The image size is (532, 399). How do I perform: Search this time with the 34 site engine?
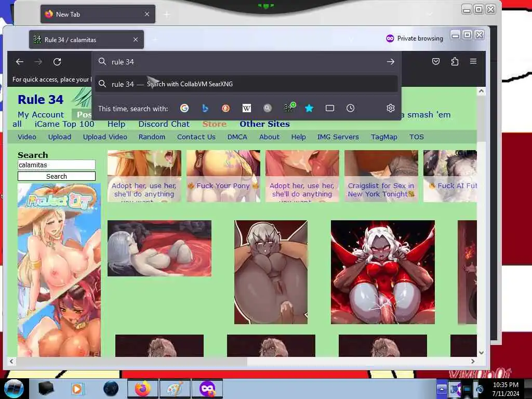289,108
